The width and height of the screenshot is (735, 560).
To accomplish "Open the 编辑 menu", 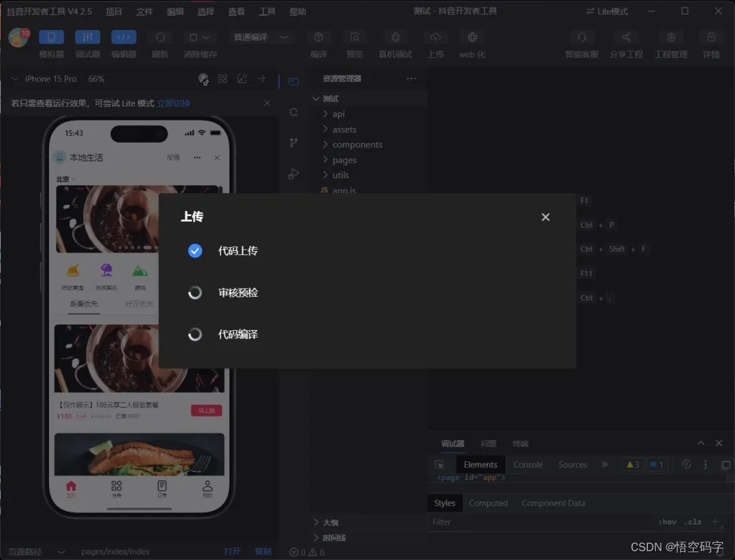I will tap(176, 12).
